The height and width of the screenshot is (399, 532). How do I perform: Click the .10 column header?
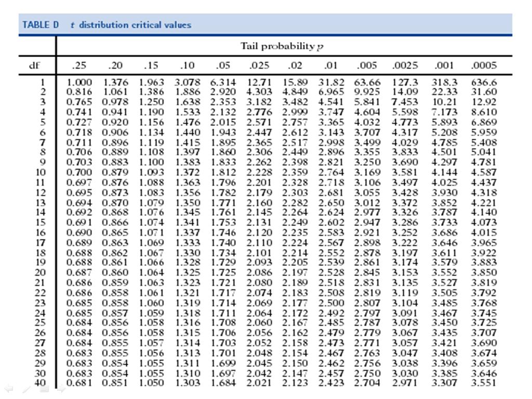click(187, 65)
